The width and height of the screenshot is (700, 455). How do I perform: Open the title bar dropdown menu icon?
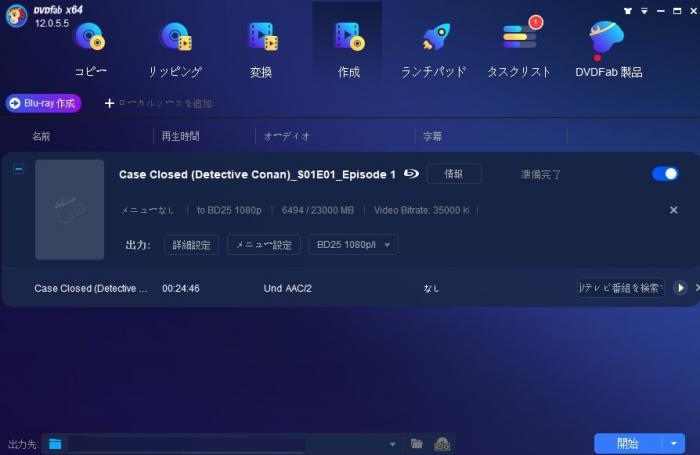(x=644, y=11)
